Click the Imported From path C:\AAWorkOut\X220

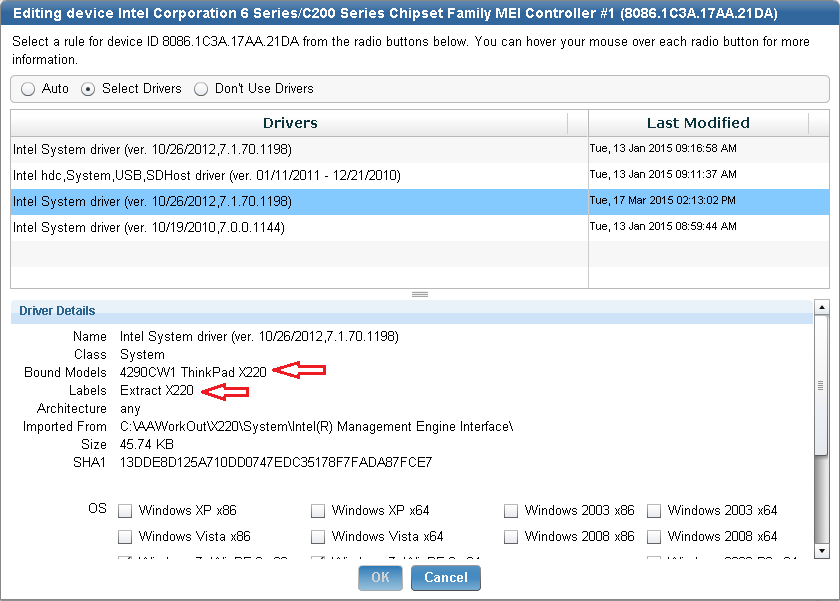317,427
